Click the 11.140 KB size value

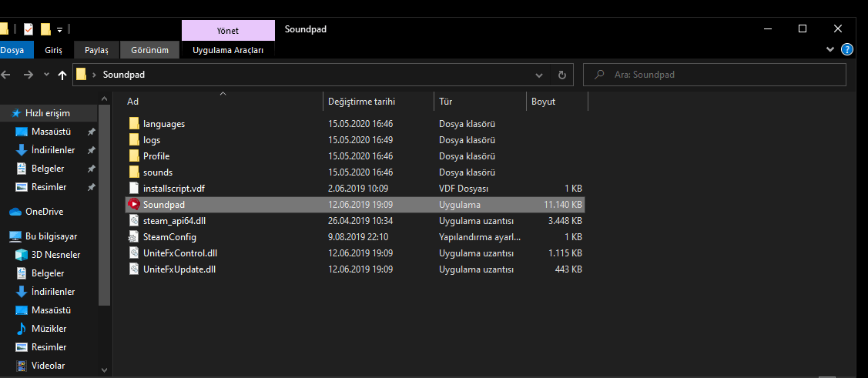(563, 205)
